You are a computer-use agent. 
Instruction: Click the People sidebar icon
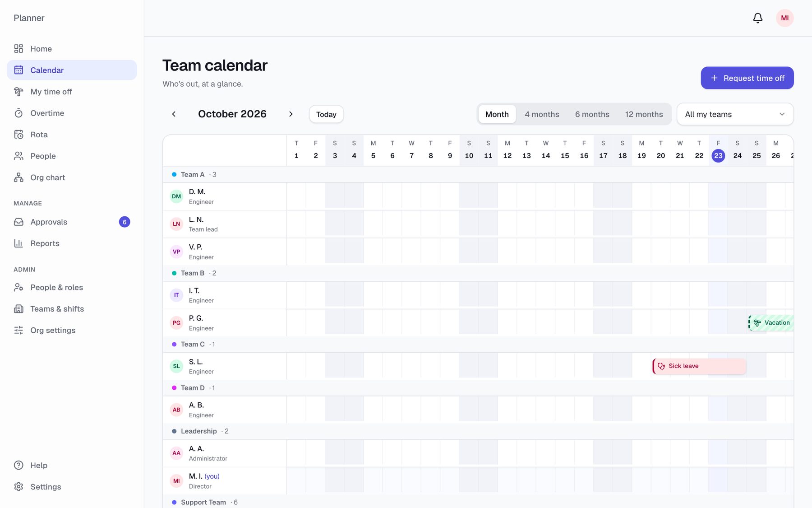point(18,156)
